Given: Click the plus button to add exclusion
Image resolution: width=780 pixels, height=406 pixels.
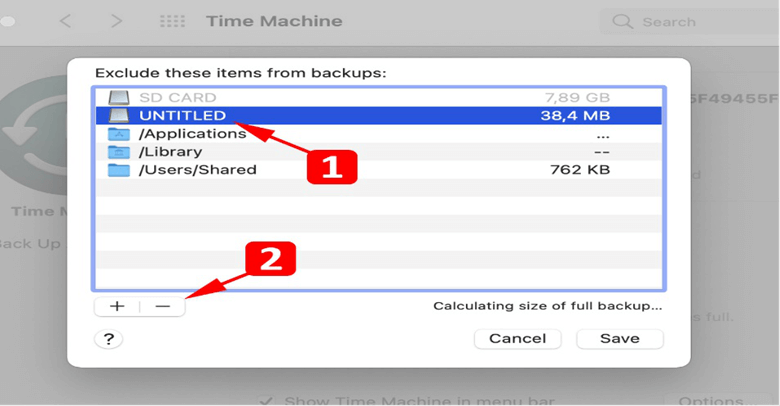Looking at the screenshot, I should 117,306.
